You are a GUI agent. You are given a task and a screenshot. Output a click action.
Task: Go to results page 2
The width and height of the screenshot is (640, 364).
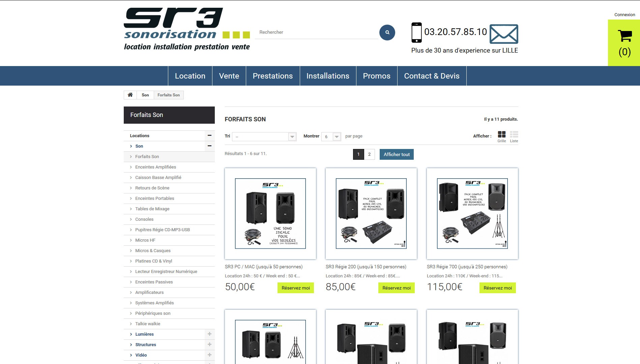click(369, 154)
